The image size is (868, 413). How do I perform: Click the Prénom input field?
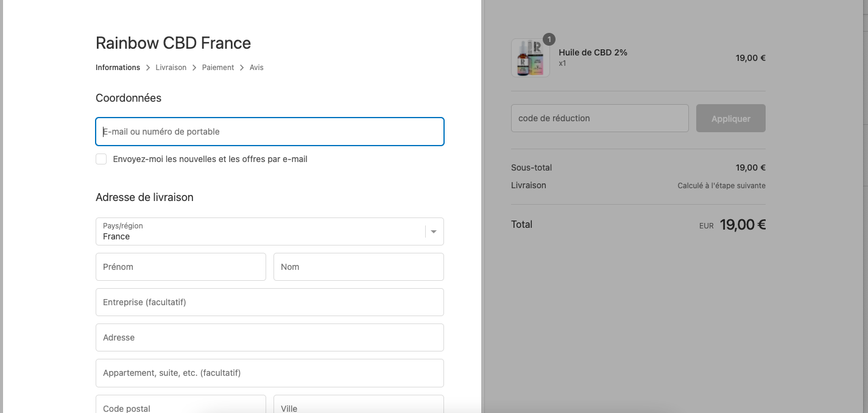point(181,267)
